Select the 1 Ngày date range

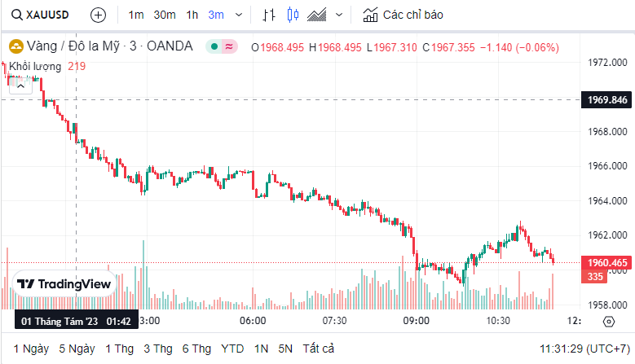click(31, 349)
